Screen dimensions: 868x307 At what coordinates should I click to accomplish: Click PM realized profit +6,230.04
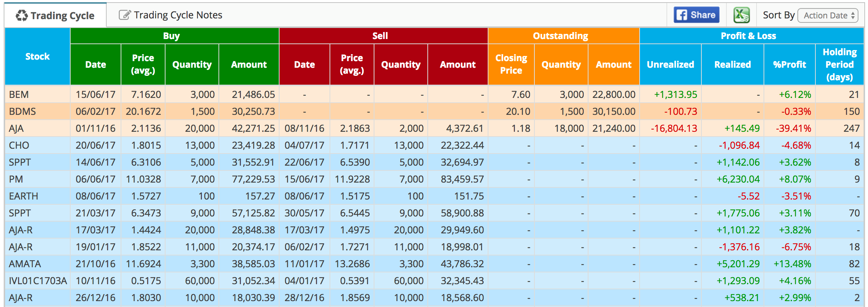coord(738,179)
